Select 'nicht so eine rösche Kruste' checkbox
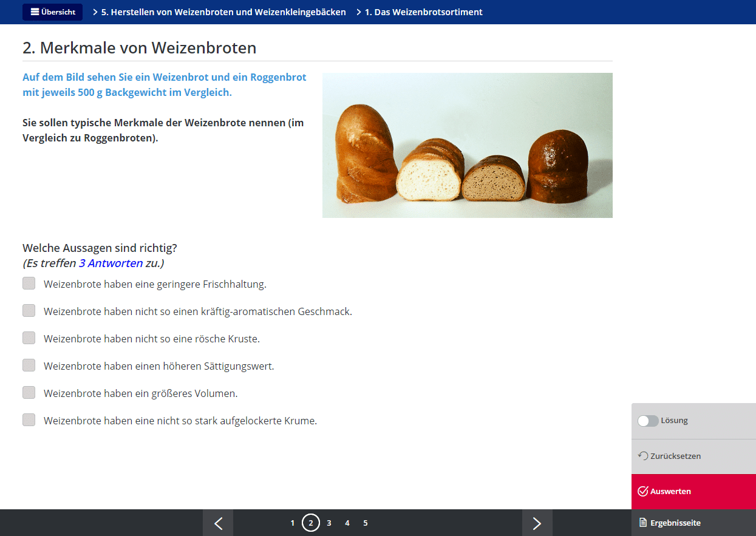 pos(29,338)
